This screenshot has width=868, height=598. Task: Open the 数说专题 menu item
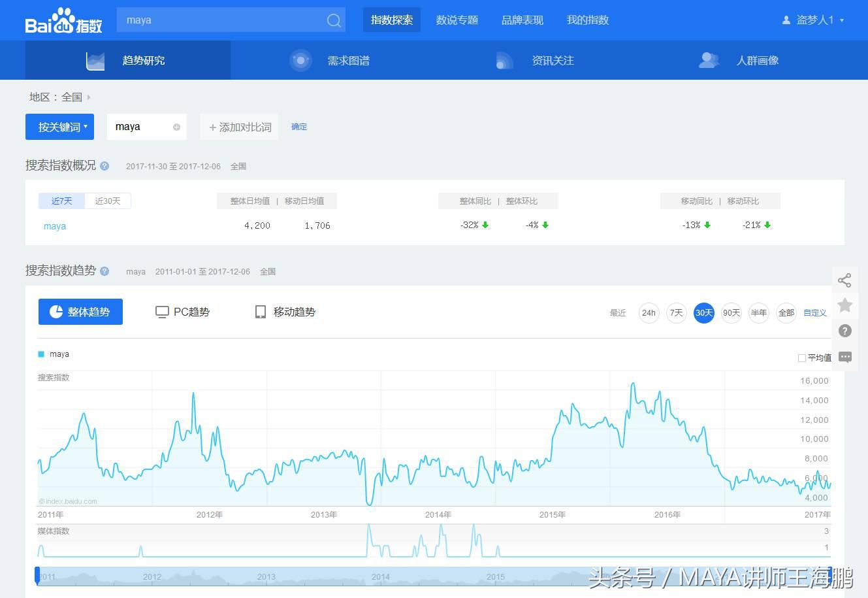(x=457, y=20)
